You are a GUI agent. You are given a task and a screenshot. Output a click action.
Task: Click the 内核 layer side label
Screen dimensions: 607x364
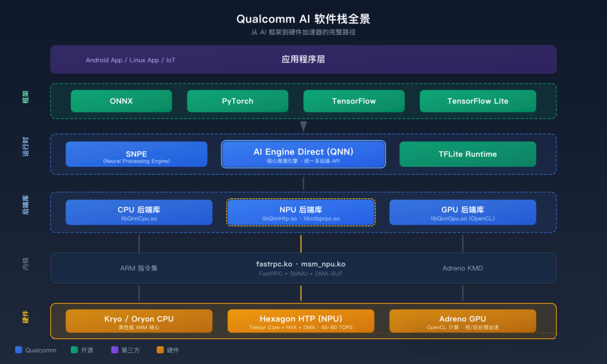25,263
